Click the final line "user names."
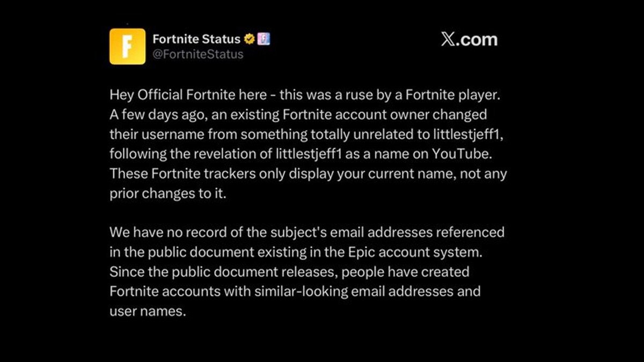644x362 pixels. pos(148,311)
